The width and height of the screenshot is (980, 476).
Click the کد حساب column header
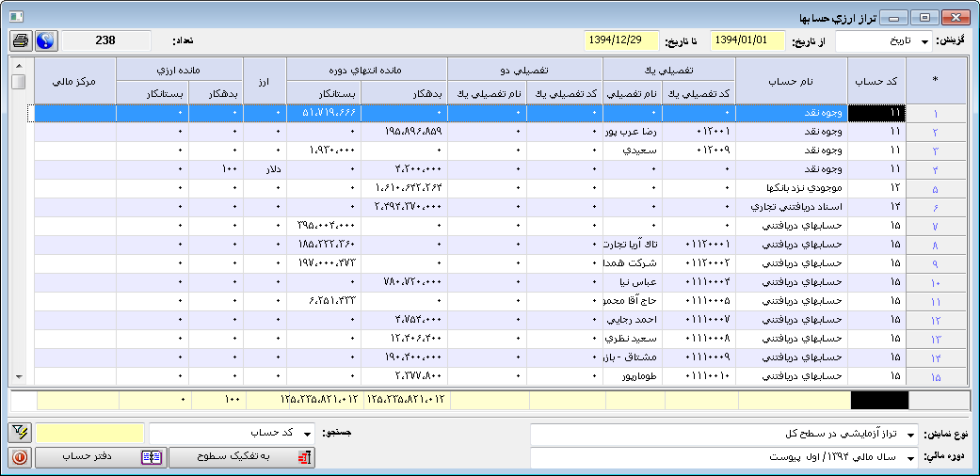[x=876, y=81]
